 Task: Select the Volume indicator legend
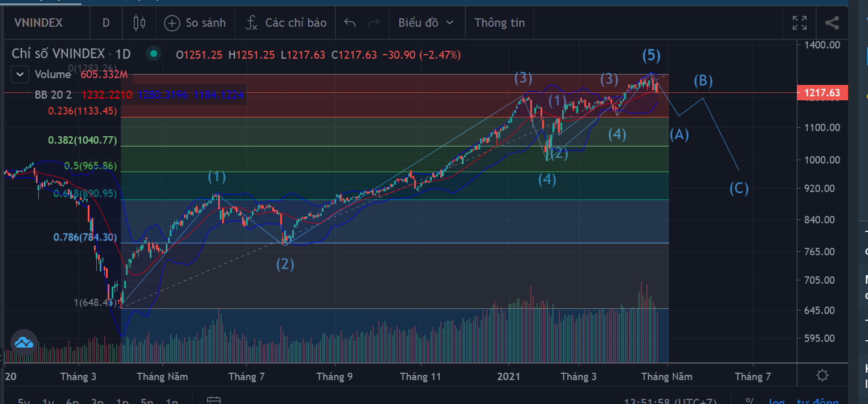click(53, 74)
